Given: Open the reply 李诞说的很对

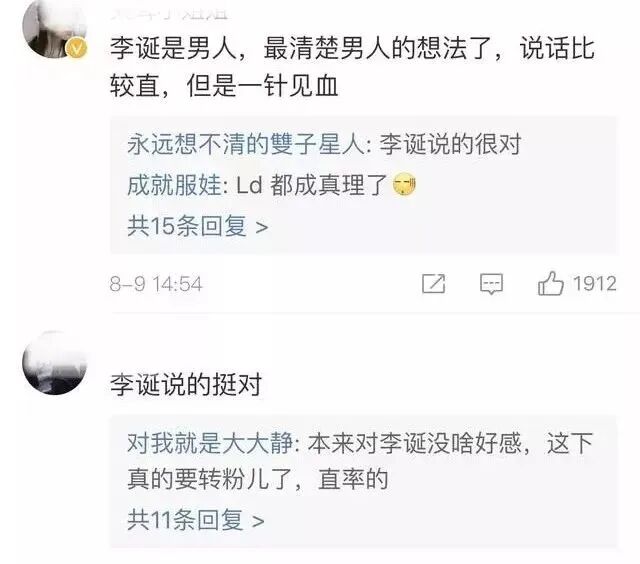Looking at the screenshot, I should 451,144.
